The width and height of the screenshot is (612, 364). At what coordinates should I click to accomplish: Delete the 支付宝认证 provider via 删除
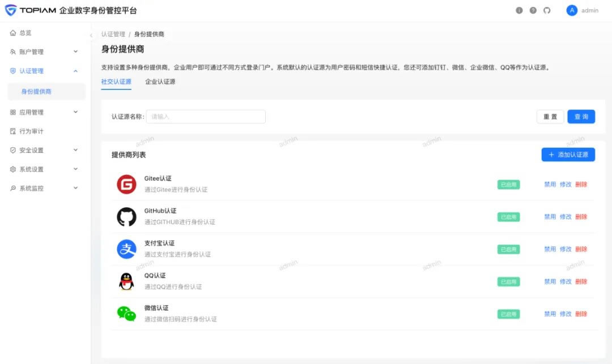click(x=581, y=249)
